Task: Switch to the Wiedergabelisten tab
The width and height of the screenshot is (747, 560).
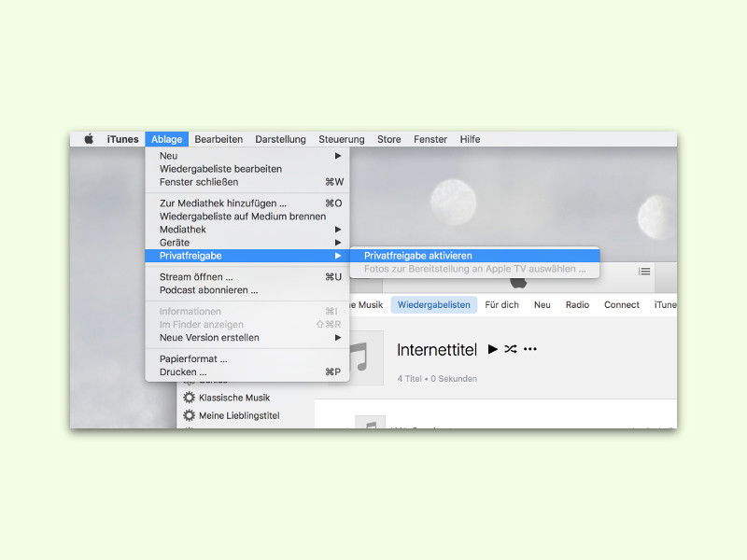Action: 434,305
